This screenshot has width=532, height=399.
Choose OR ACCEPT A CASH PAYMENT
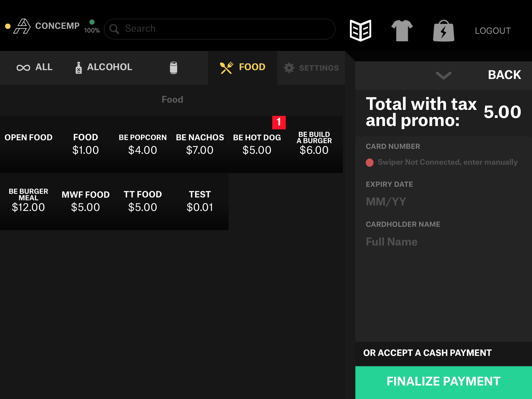click(427, 353)
